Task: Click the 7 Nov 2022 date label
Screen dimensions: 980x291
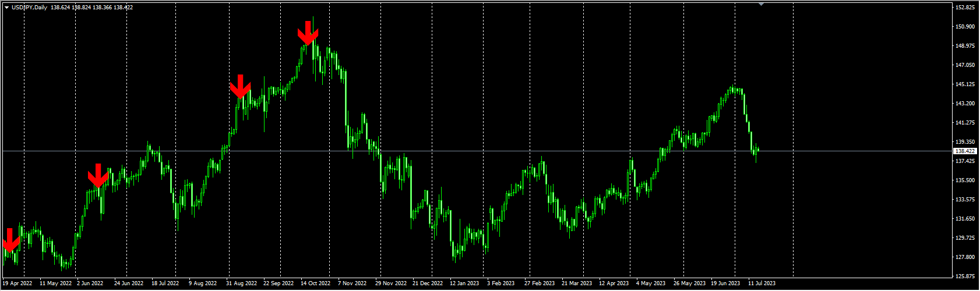Action: [352, 283]
